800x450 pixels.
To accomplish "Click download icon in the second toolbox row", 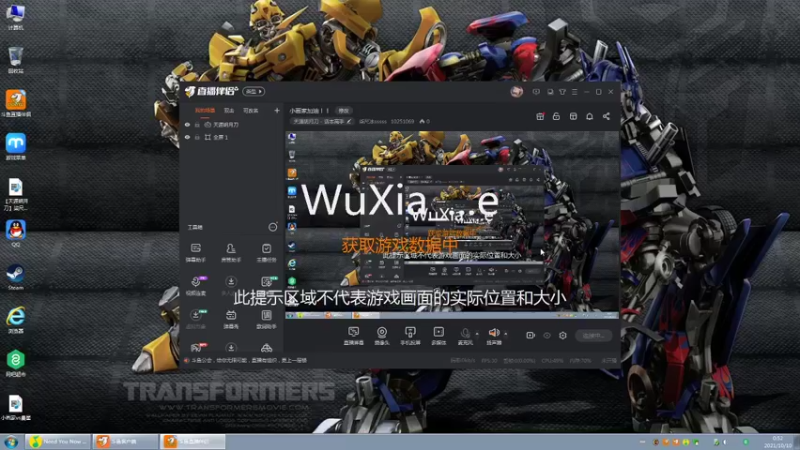I will point(231,283).
